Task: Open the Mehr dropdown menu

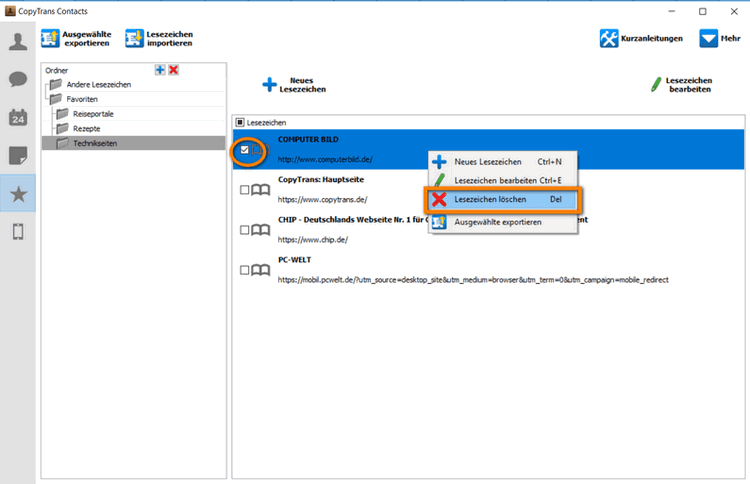Action: [720, 39]
